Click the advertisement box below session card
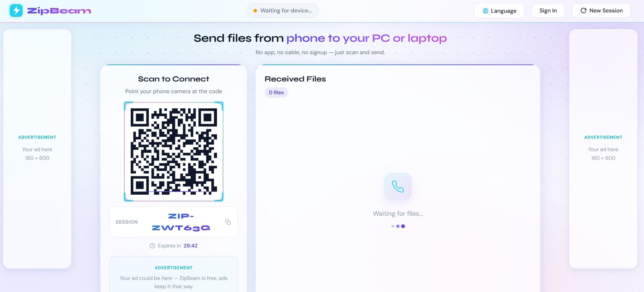This screenshot has height=292, width=644. tap(174, 274)
